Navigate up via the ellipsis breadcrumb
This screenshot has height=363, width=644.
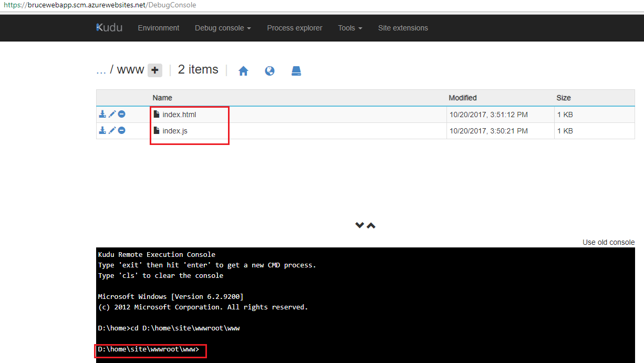(101, 70)
